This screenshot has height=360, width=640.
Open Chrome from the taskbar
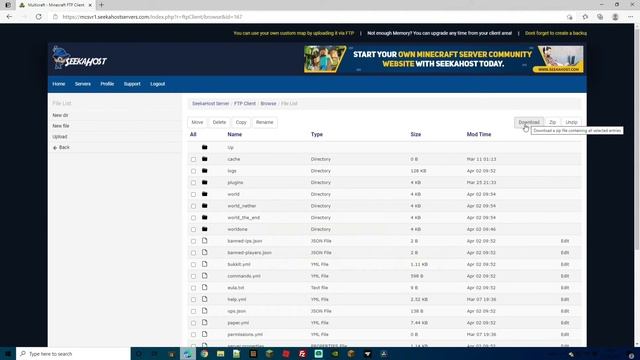204,354
